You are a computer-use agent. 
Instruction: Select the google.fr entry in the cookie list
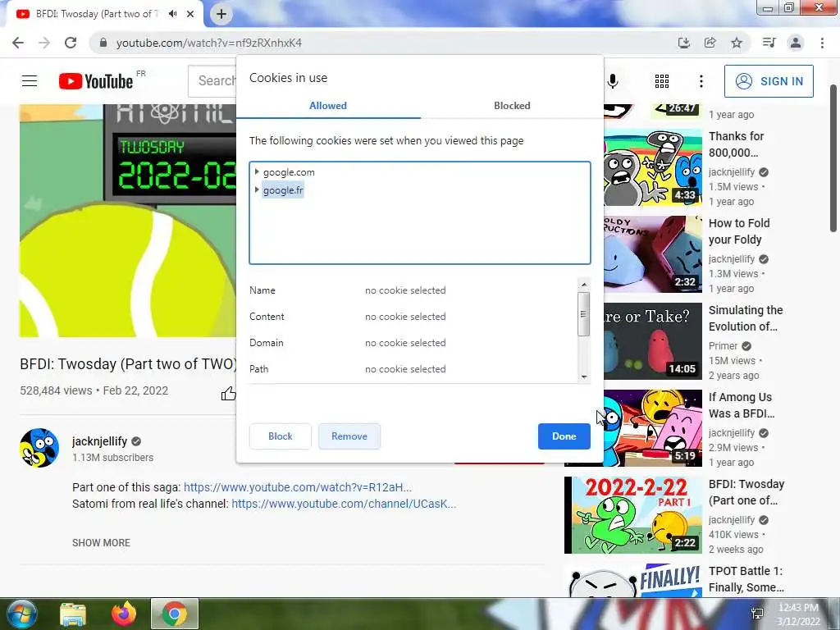(x=283, y=189)
